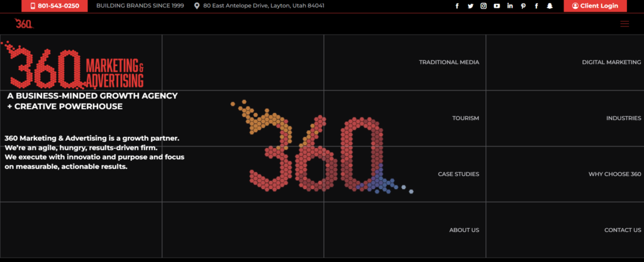Open the Contact Us page
This screenshot has width=644, height=262.
click(623, 230)
